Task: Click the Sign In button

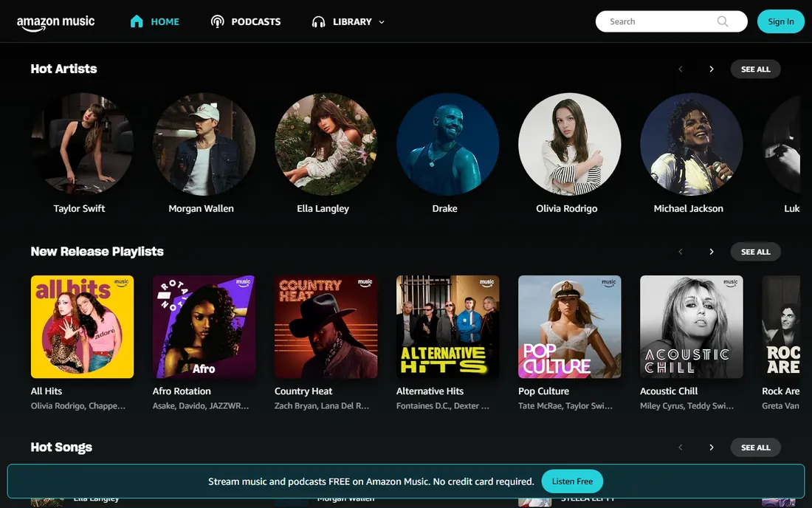Action: (x=780, y=21)
